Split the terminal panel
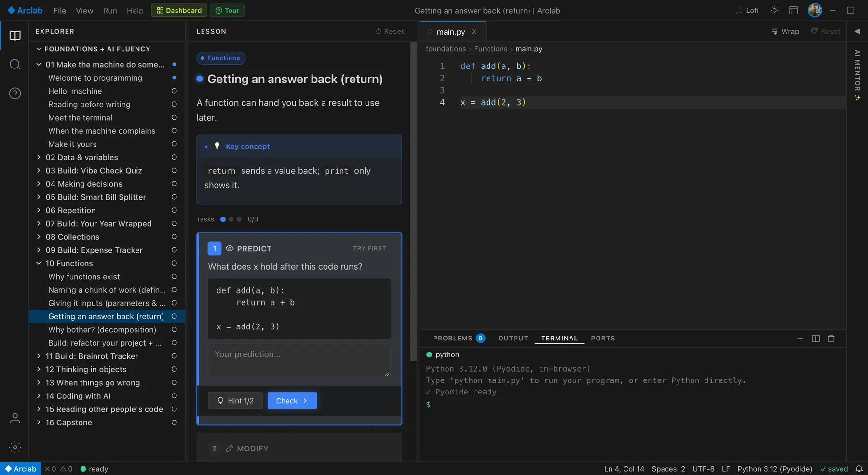 816,339
